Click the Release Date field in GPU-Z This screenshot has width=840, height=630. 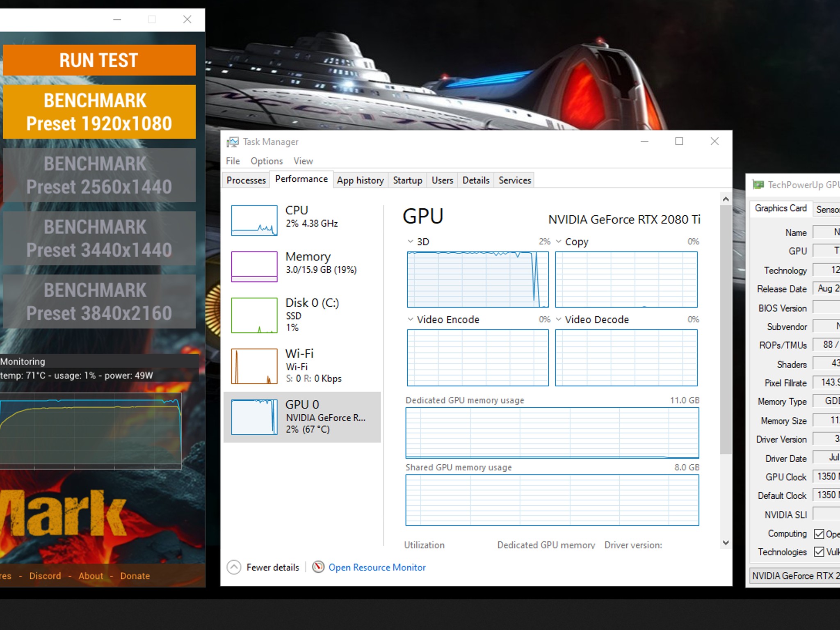click(x=826, y=288)
